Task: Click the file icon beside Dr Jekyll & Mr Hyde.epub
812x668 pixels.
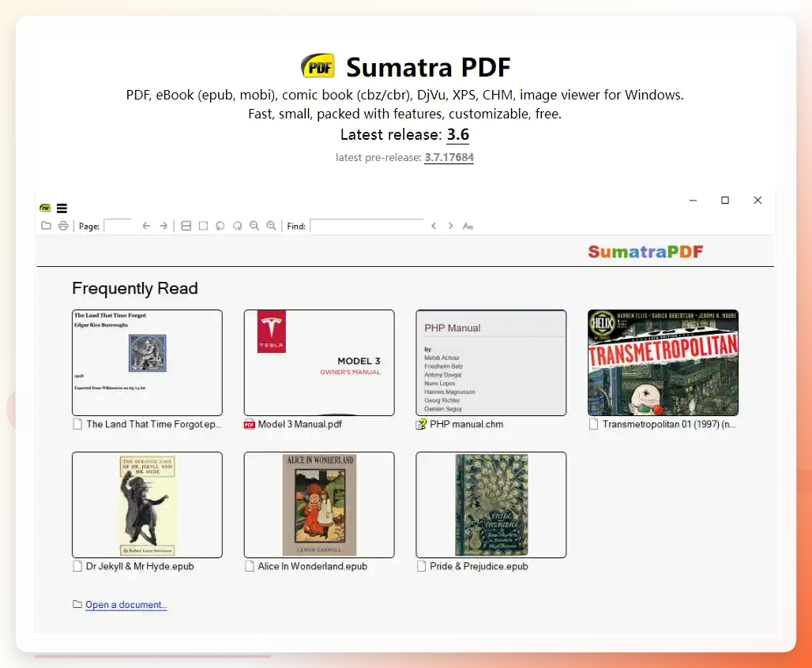Action: (77, 566)
